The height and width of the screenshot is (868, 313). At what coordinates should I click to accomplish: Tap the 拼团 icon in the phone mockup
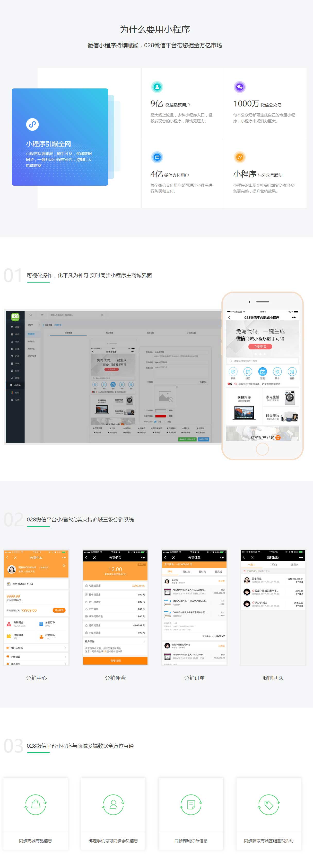coord(248,372)
